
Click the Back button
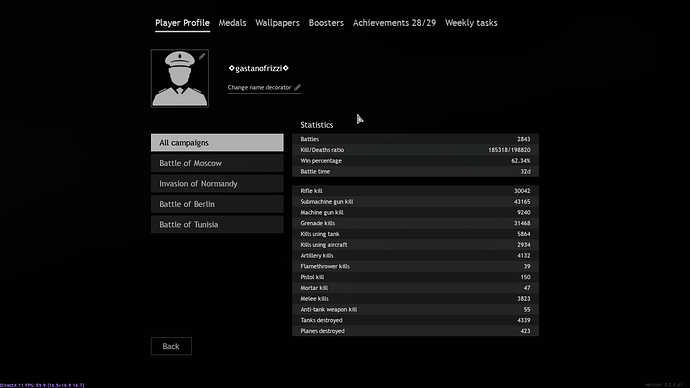(171, 346)
